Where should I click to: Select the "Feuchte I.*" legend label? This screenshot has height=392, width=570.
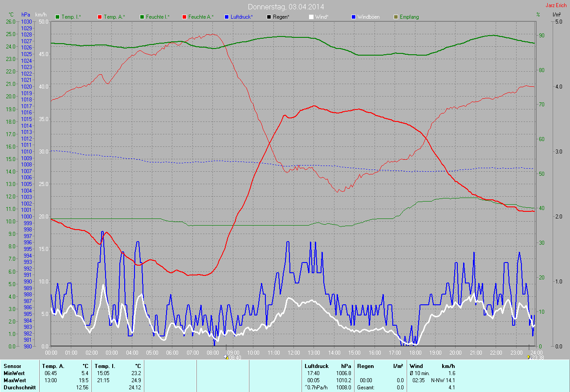(158, 17)
